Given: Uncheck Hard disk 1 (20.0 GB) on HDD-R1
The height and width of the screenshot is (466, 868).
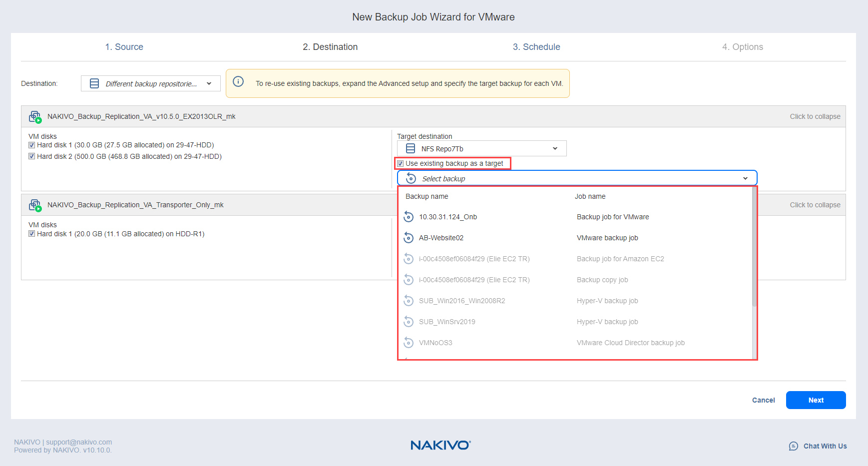Looking at the screenshot, I should [x=32, y=234].
